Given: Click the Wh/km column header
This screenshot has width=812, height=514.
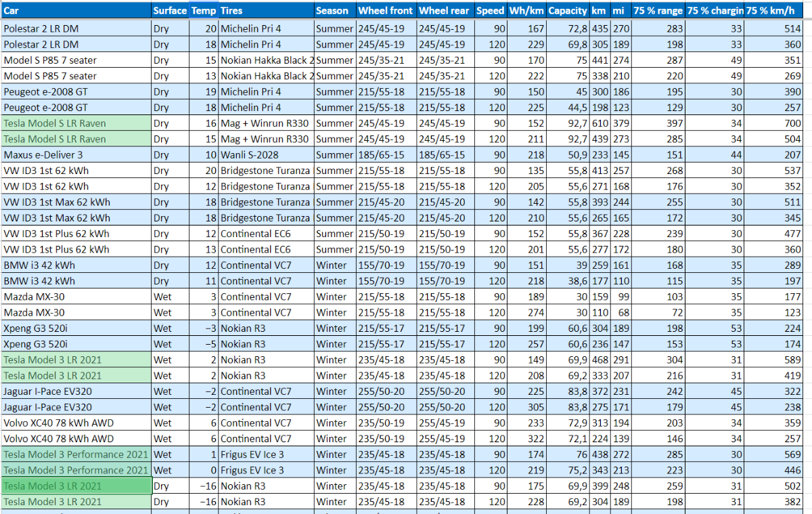Looking at the screenshot, I should [x=526, y=11].
